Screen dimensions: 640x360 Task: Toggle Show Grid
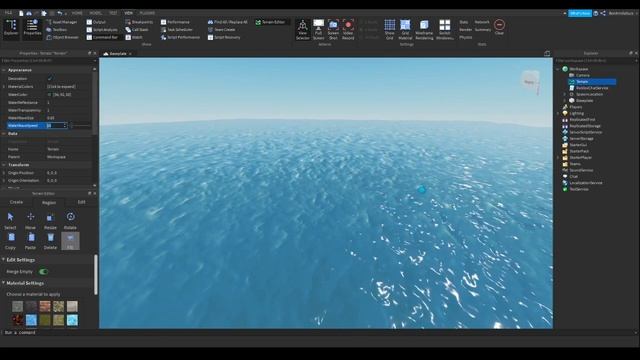[x=390, y=29]
